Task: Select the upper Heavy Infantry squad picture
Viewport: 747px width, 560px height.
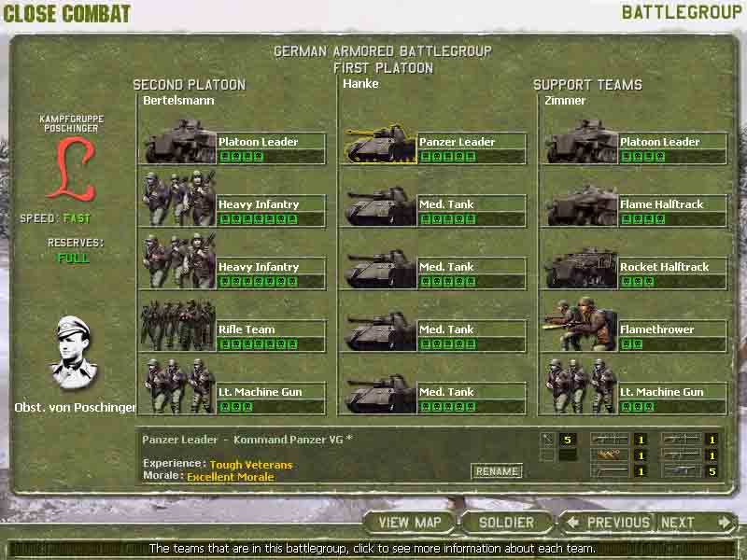Action: (x=179, y=199)
